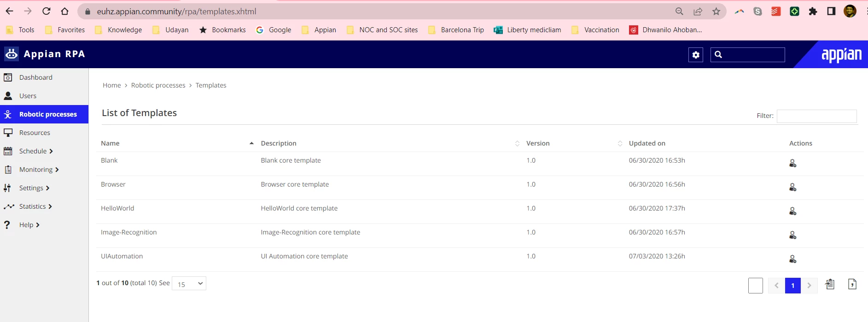Click the Appian RPA robot logo icon

12,54
